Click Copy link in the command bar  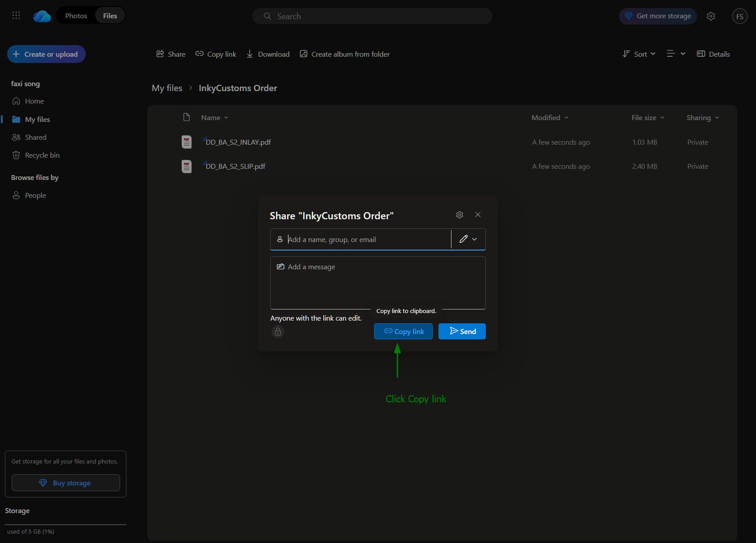216,54
